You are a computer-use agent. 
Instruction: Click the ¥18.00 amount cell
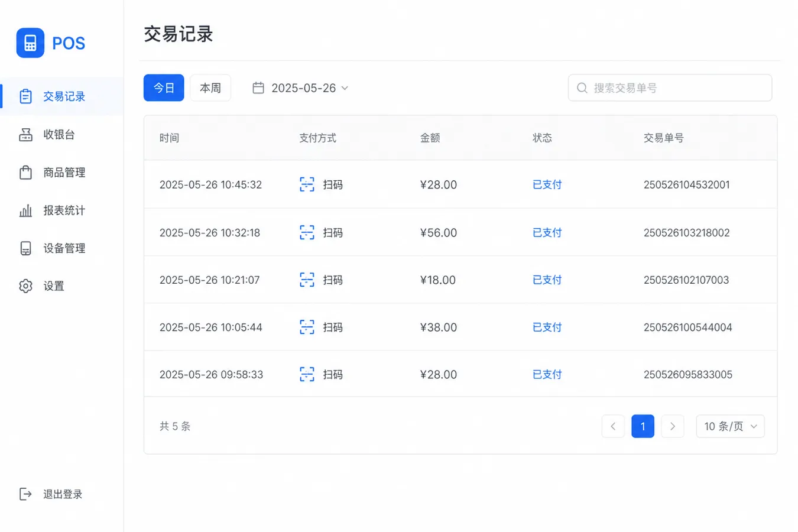(437, 280)
